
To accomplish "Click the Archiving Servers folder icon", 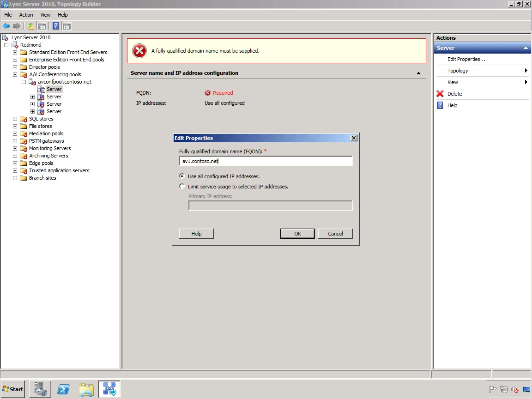I will (x=24, y=156).
